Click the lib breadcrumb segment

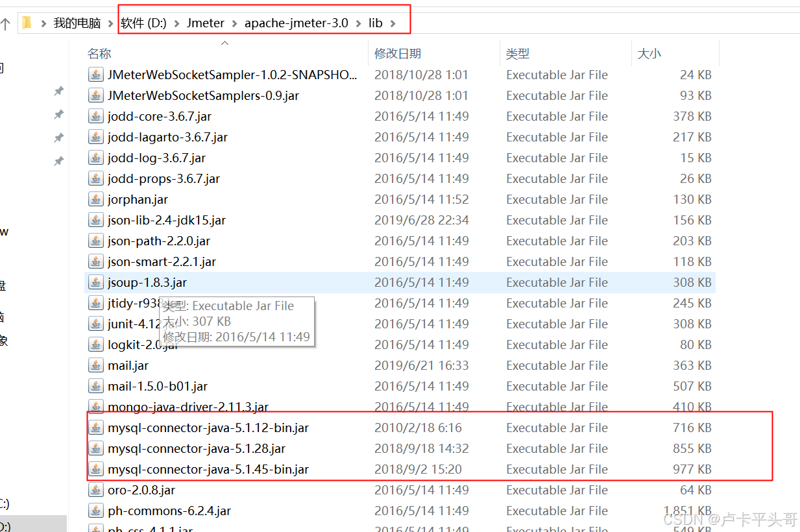click(x=376, y=23)
